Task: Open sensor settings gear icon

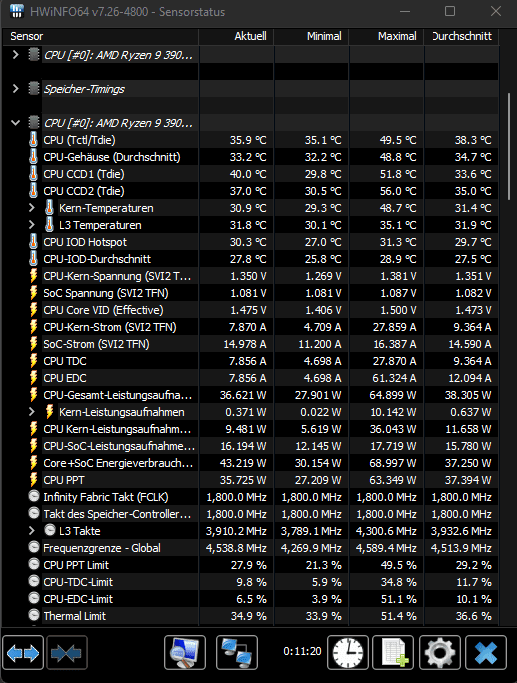Action: [x=439, y=652]
